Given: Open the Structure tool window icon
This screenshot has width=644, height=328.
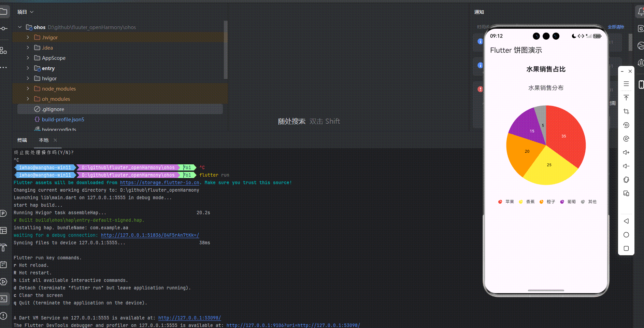Looking at the screenshot, I should pos(3,51).
